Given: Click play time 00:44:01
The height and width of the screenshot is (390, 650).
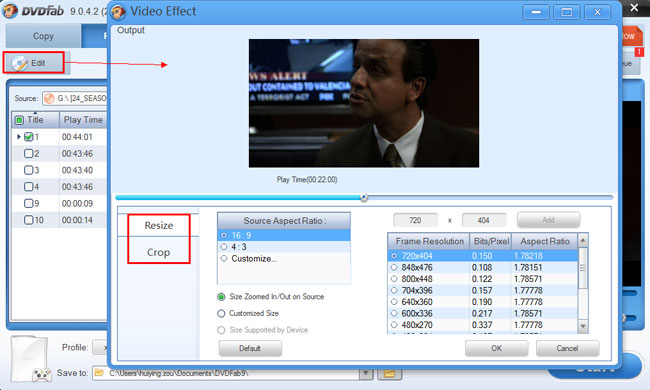Looking at the screenshot, I should [x=77, y=137].
